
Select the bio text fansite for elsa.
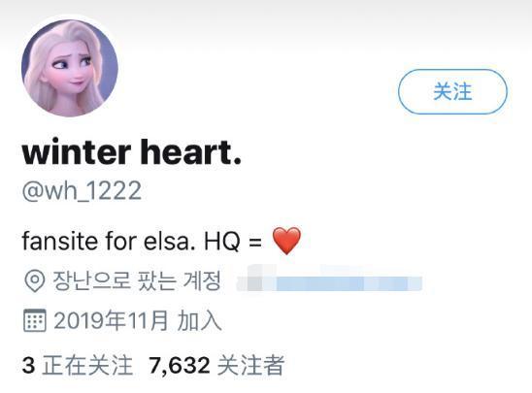(x=109, y=242)
